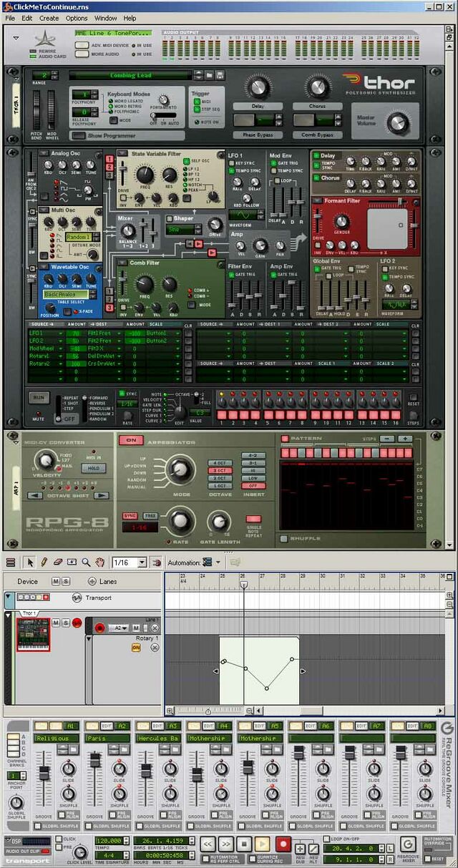Click the Thor Mod Wheel

pyautogui.click(x=51, y=109)
